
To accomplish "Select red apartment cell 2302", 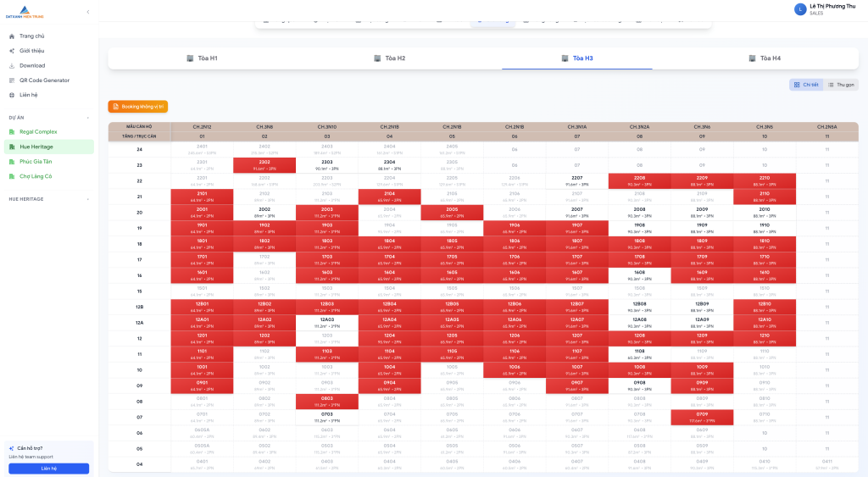I will pyautogui.click(x=264, y=164).
